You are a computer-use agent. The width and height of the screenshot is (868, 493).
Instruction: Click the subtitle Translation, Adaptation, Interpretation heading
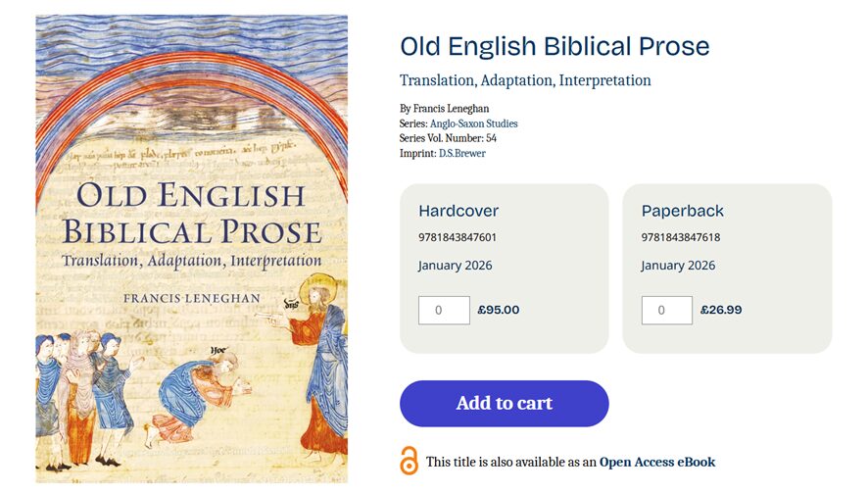(x=525, y=80)
